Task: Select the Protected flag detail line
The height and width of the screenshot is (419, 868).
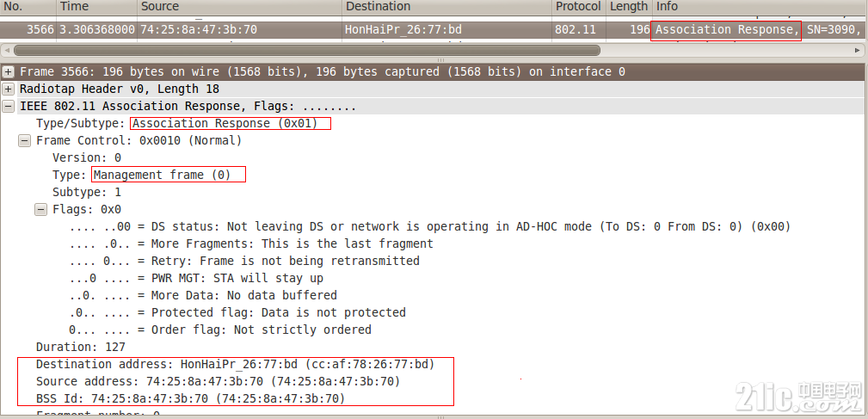Action: [x=237, y=312]
